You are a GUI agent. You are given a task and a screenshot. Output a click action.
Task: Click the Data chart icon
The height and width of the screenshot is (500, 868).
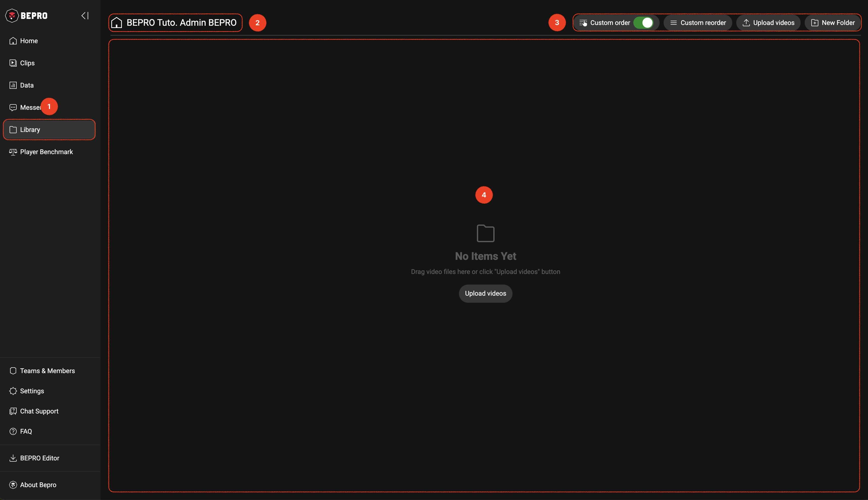[x=13, y=85]
